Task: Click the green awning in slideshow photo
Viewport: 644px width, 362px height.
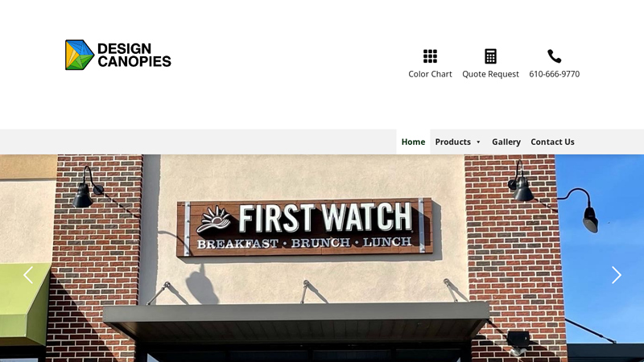Action: (25, 303)
